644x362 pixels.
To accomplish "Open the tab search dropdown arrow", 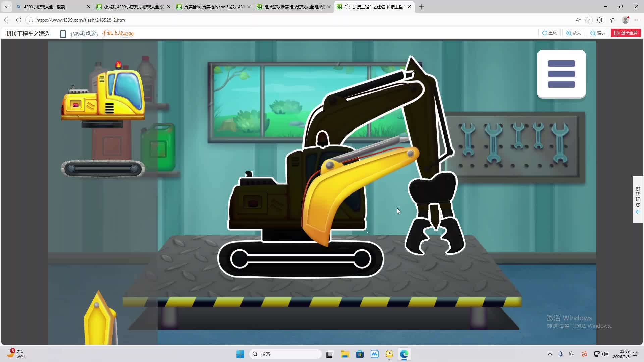I will pos(6,7).
